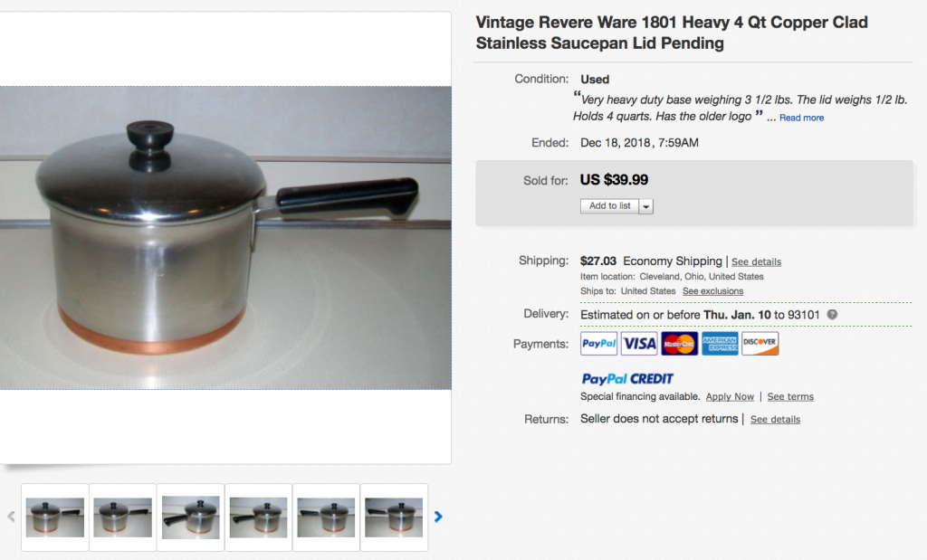Screen dimensions: 927x560
Task: Open returns See details link
Action: [x=775, y=420]
